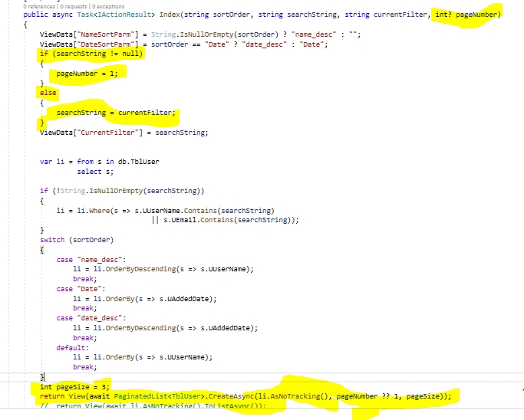Open the "0 exceptions" CodeLens link
Screen dimensions: 524x420
108,6
